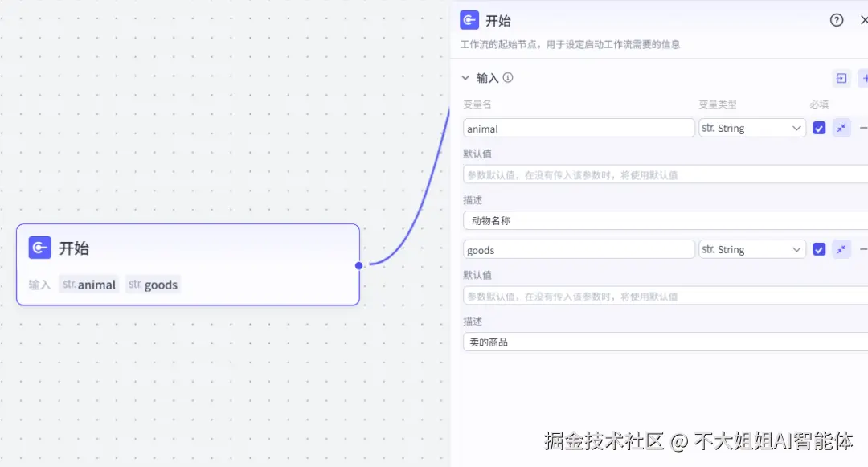
Task: Click the goods tag in Start node
Action: tap(154, 285)
